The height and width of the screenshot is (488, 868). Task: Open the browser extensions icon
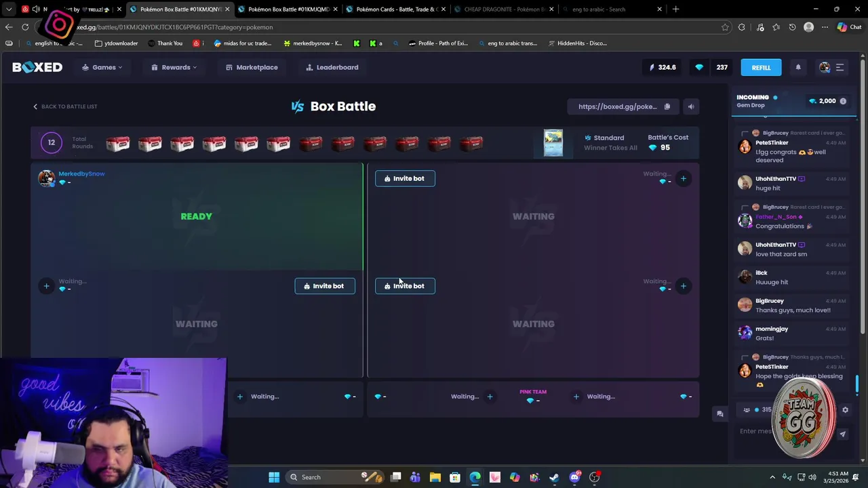click(741, 27)
